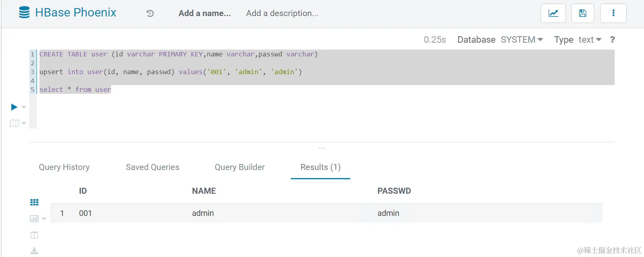Run the query with the play button
This screenshot has height=257, width=644.
pos(14,107)
